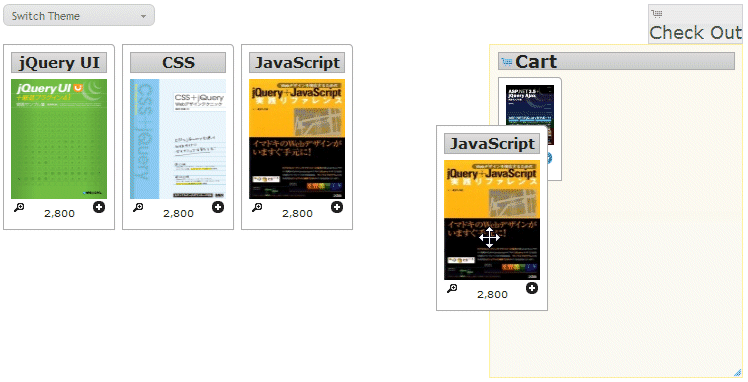Click plus icon under the catalog JavaScript book
Image resolution: width=748 pixels, height=382 pixels.
click(x=337, y=207)
